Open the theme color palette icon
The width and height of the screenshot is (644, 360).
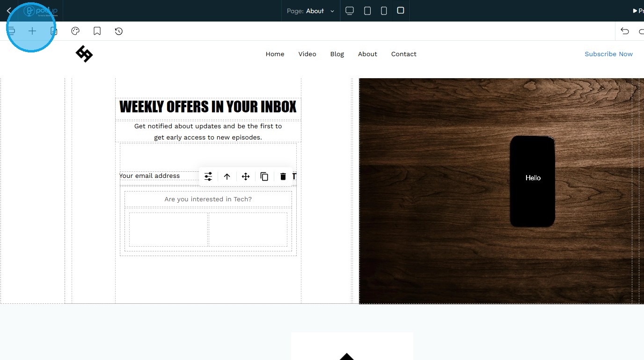pyautogui.click(x=75, y=31)
